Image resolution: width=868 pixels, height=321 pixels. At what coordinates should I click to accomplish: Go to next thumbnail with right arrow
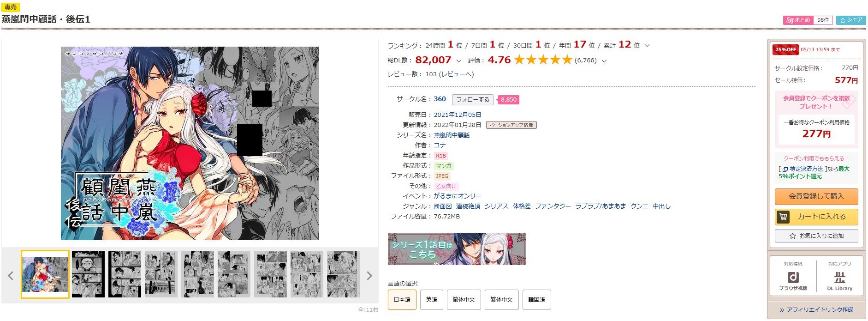coord(369,276)
